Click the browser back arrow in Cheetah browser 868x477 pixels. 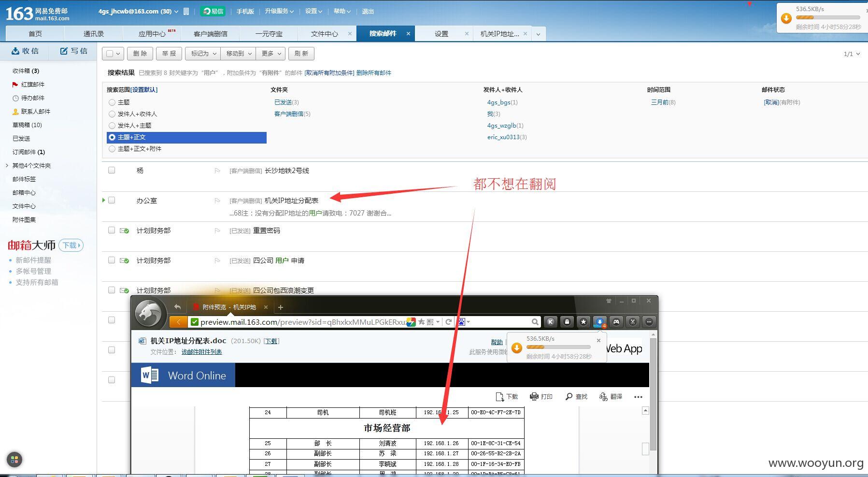click(x=178, y=322)
